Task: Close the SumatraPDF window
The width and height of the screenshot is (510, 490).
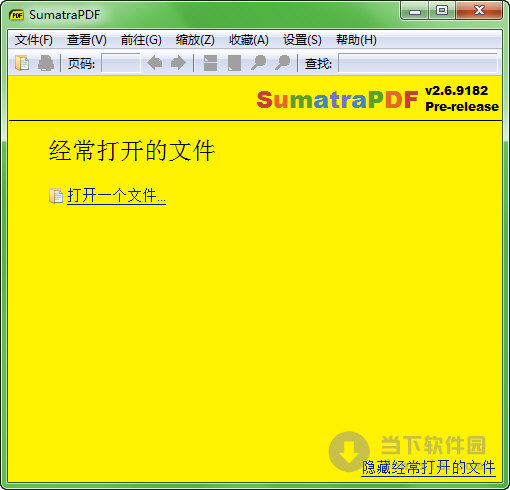Action: pyautogui.click(x=479, y=11)
